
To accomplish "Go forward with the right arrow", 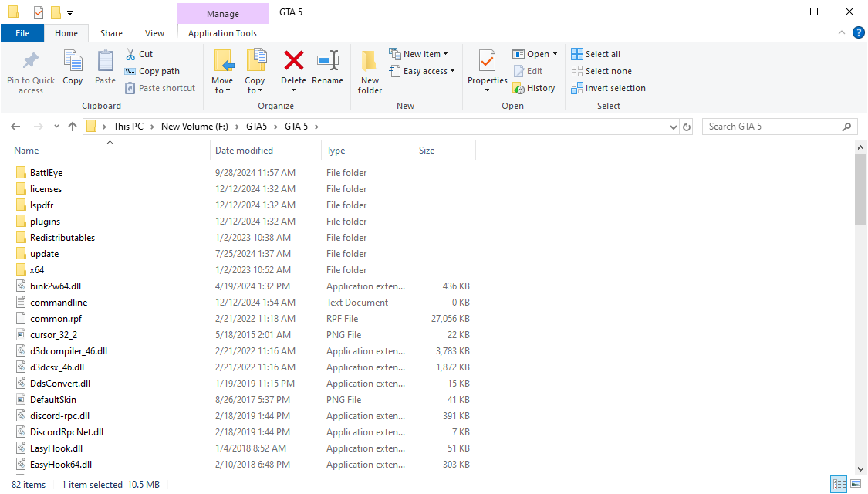I will (x=39, y=127).
